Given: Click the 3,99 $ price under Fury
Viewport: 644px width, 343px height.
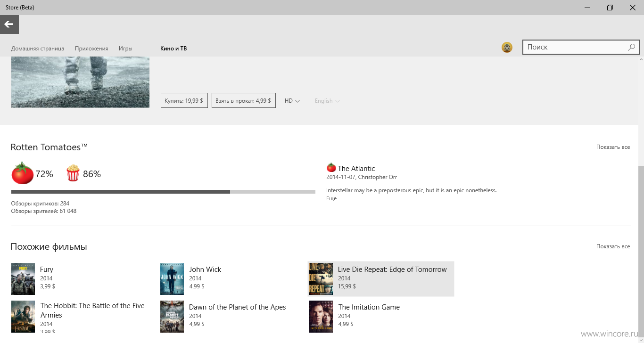Looking at the screenshot, I should [x=48, y=286].
